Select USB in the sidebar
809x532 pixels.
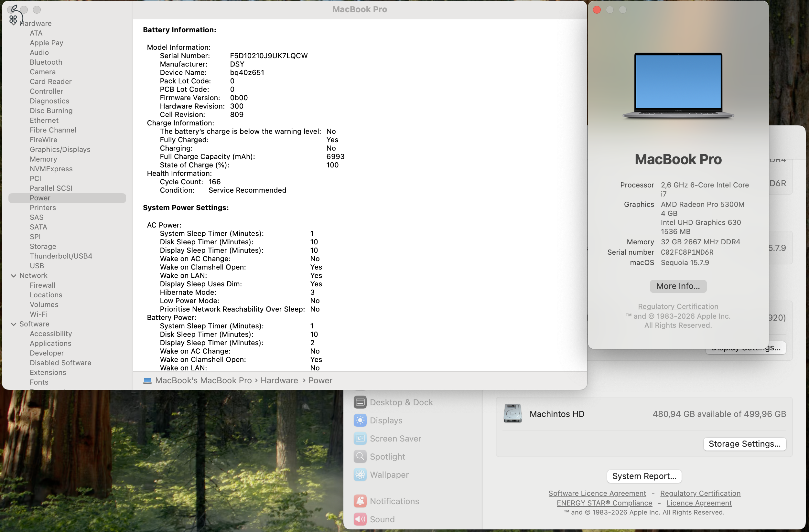(37, 266)
